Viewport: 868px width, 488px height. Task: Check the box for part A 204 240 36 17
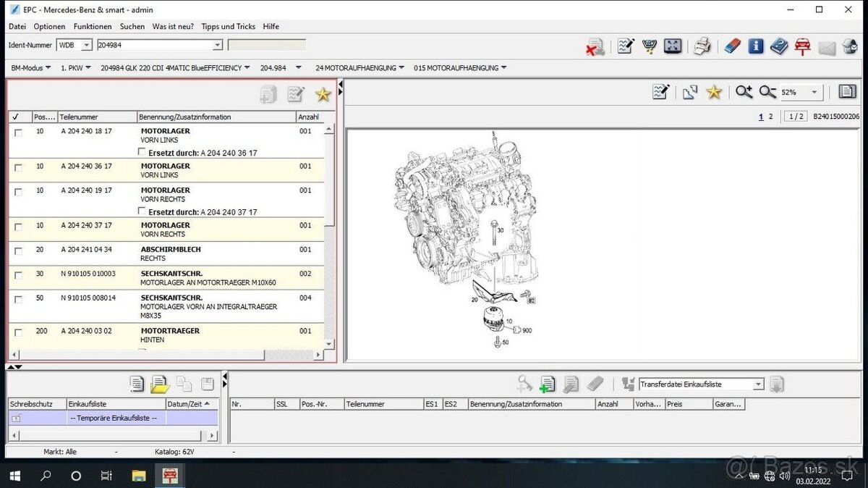click(x=18, y=168)
